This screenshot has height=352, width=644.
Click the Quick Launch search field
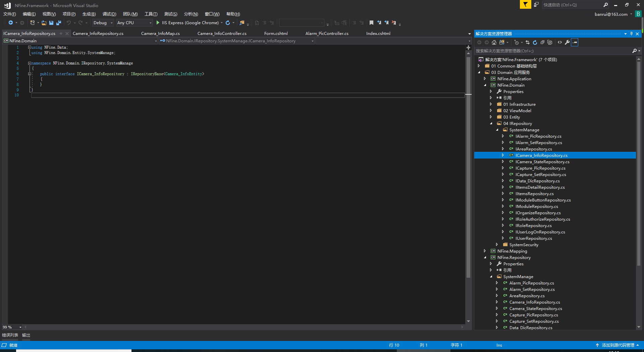[x=572, y=5]
